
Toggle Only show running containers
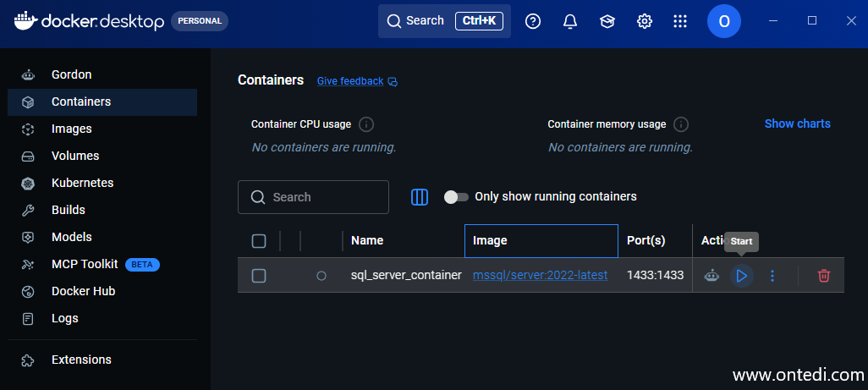(456, 197)
